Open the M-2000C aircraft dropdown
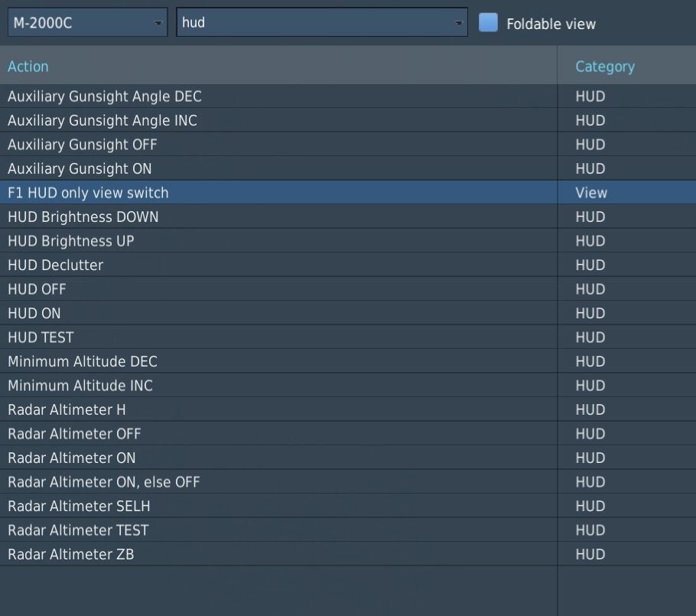The width and height of the screenshot is (696, 616). [87, 22]
